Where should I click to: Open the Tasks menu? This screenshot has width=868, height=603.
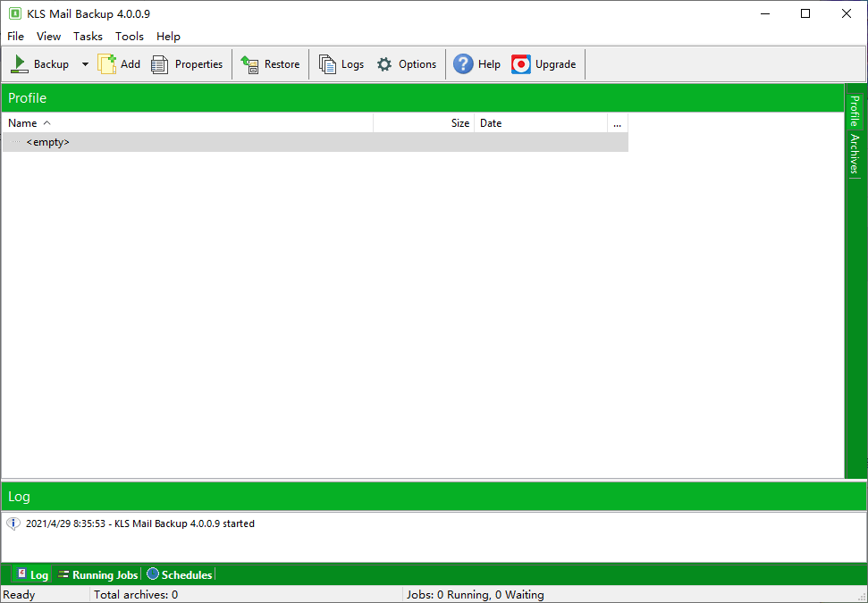click(88, 37)
